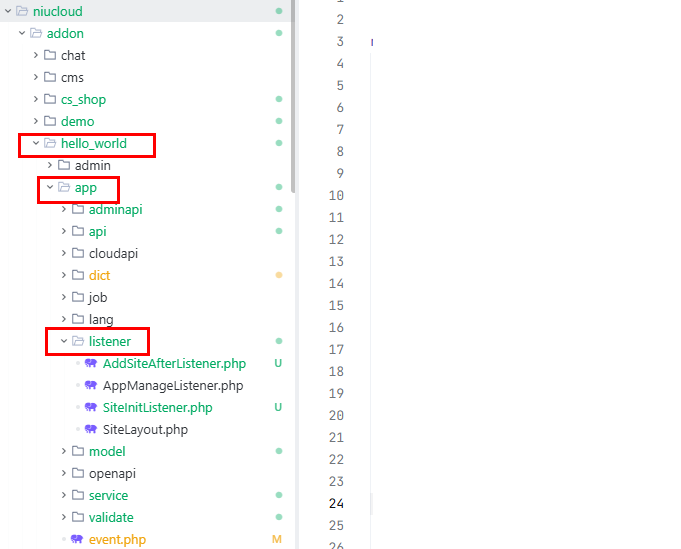Viewport: 681px width, 549px height.
Task: Click the folder icon next to adminapi
Action: tap(77, 209)
